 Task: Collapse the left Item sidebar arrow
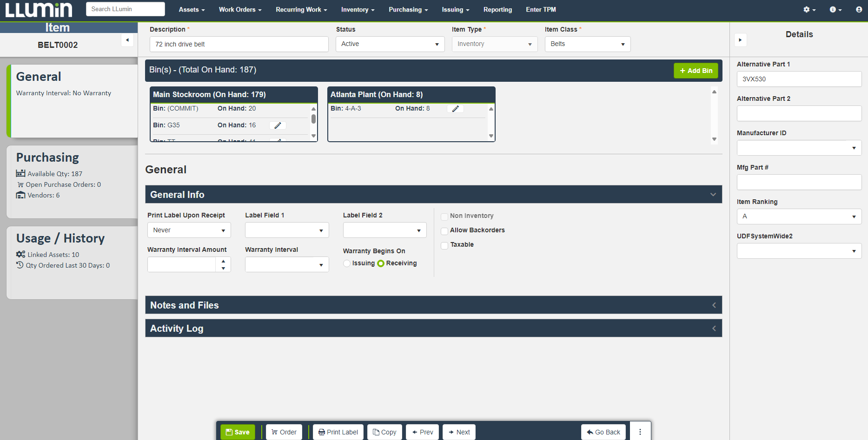(x=127, y=40)
